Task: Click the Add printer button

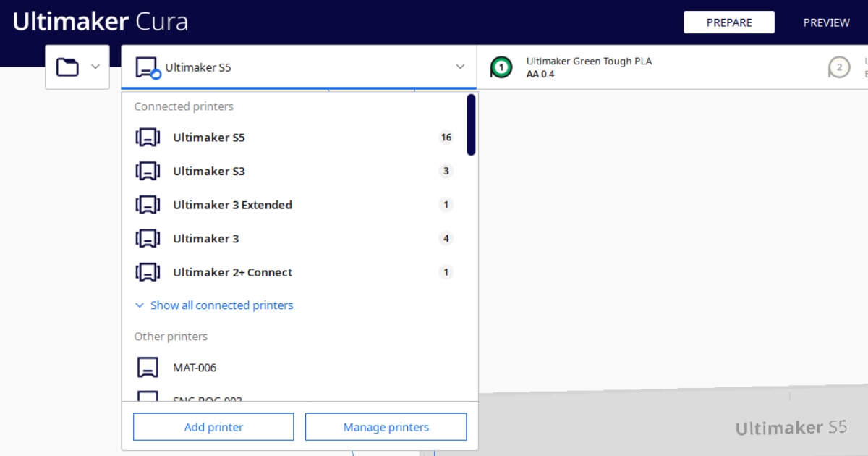Action: (213, 427)
